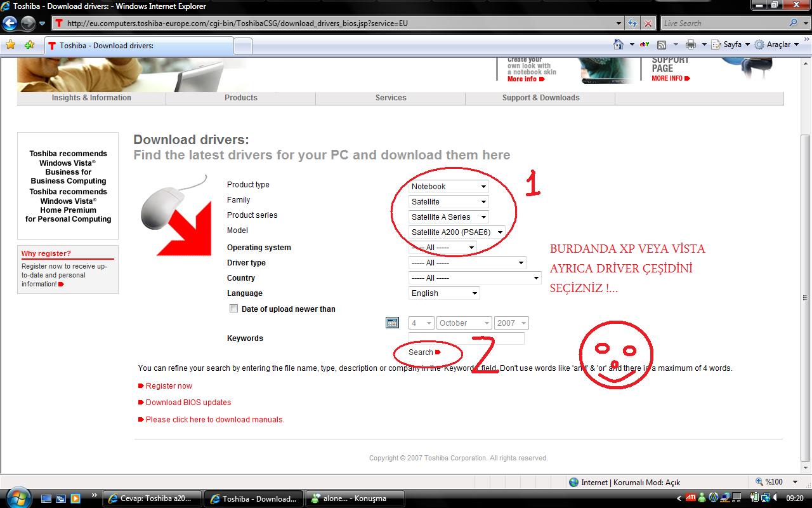Click the Refresh page icon
The width and height of the screenshot is (812, 508).
(632, 23)
